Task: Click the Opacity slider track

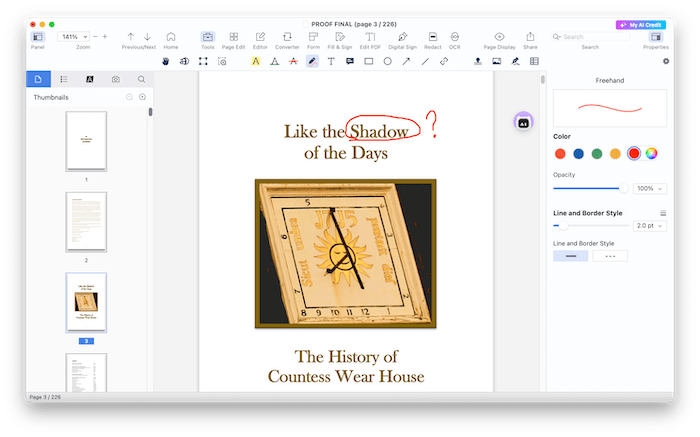Action: tap(590, 188)
